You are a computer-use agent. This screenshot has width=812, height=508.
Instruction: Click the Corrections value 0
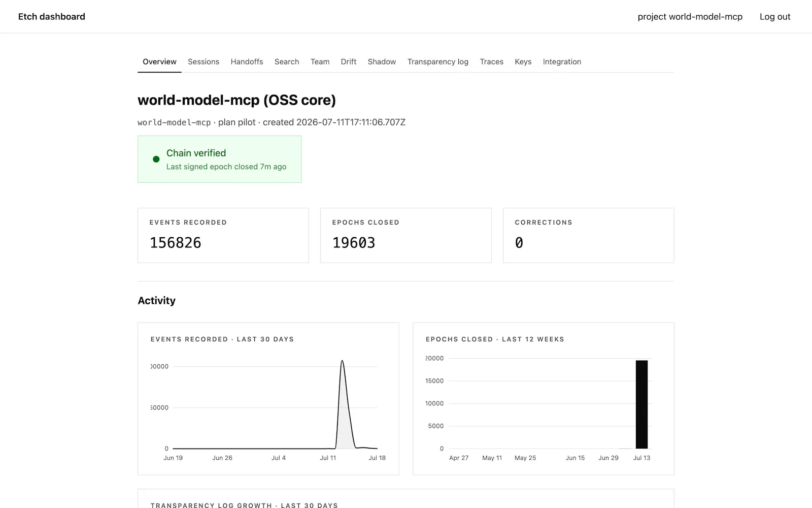[519, 243]
